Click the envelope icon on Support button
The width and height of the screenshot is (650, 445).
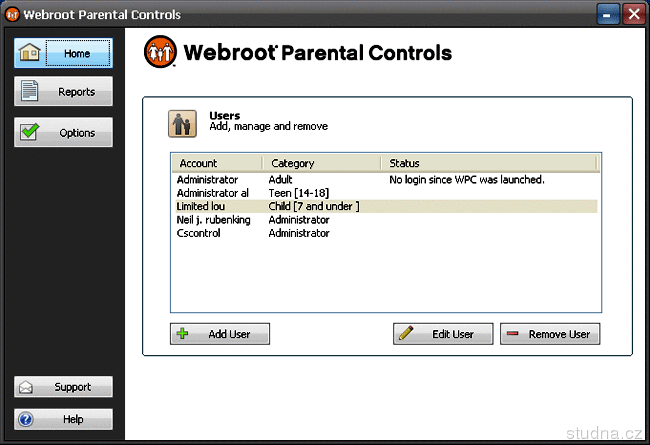[26, 387]
